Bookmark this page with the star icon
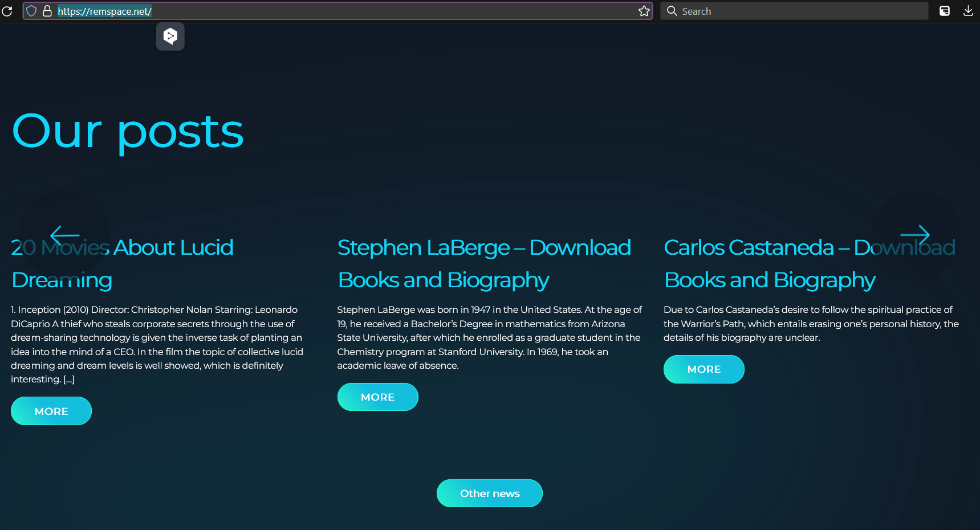The height and width of the screenshot is (530, 980). tap(644, 11)
